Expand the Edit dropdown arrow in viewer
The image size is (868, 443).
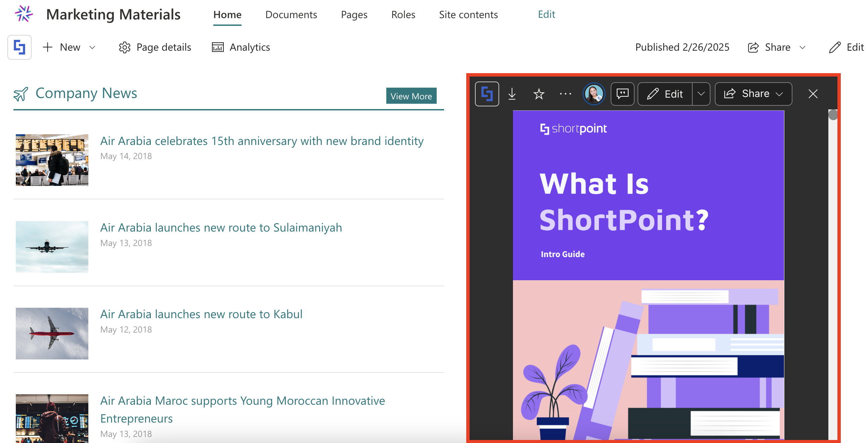tap(701, 94)
